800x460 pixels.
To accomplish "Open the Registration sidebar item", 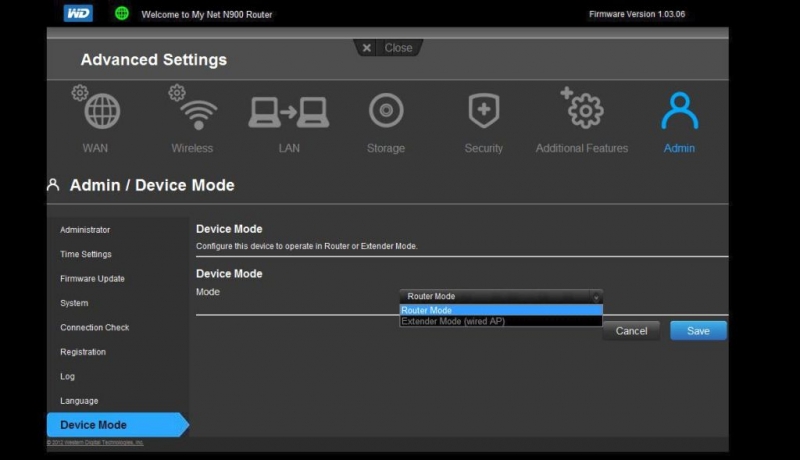I will 83,352.
